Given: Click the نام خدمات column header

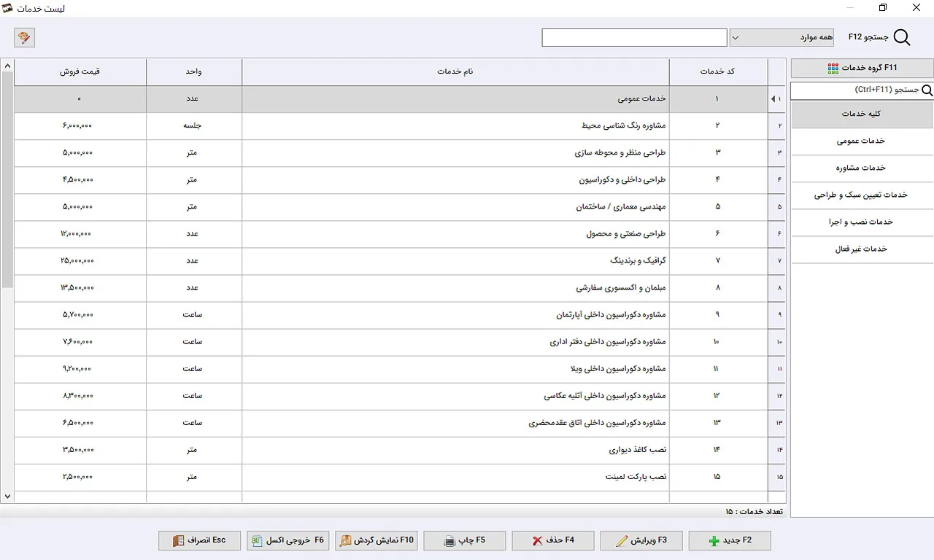Looking at the screenshot, I should [x=455, y=72].
